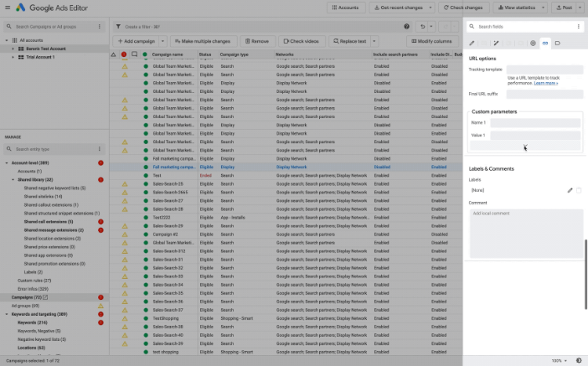The height and width of the screenshot is (366, 588).
Task: Click the Accounts button
Action: point(346,8)
